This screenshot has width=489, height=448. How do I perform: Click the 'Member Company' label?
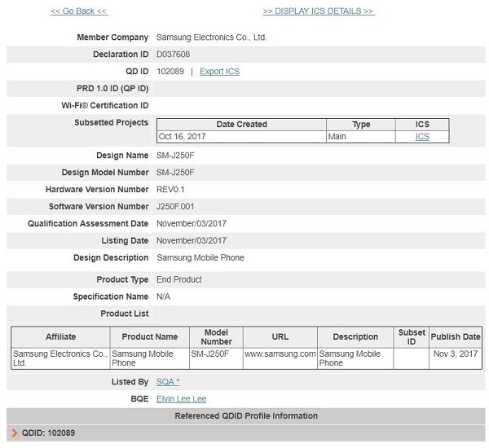point(112,37)
